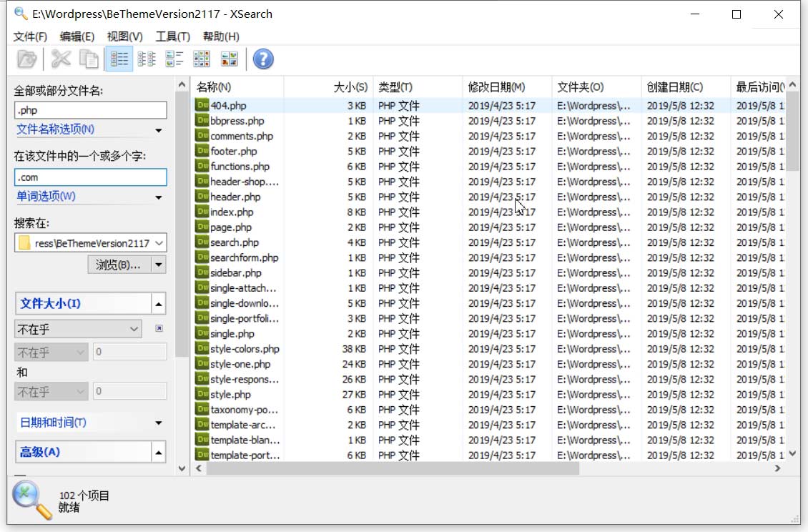Sort by 修改日期(M) column header

click(x=507, y=87)
